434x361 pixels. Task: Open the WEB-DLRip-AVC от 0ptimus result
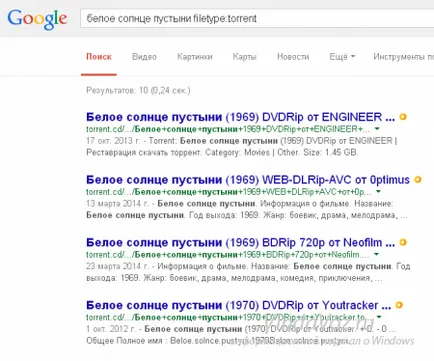point(248,180)
